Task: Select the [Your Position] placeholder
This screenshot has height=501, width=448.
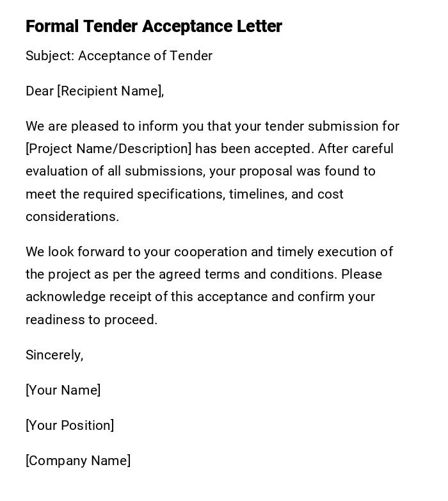Action: click(70, 425)
